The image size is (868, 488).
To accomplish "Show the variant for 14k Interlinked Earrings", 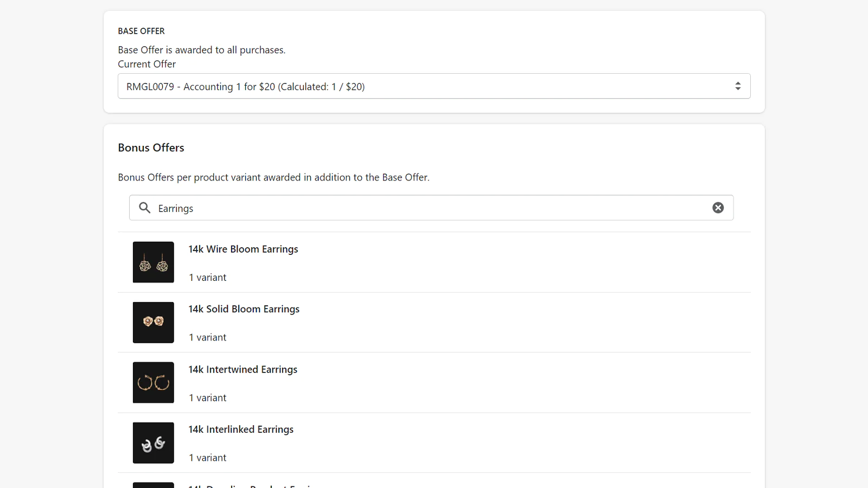I will (x=207, y=458).
